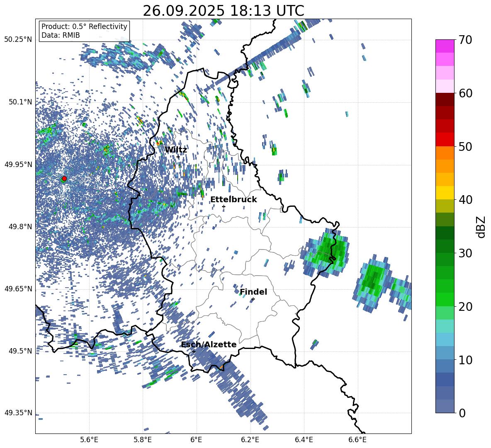Click the bright red colorbar segment near 50
Screen dimensions: 491x448
(x=445, y=140)
